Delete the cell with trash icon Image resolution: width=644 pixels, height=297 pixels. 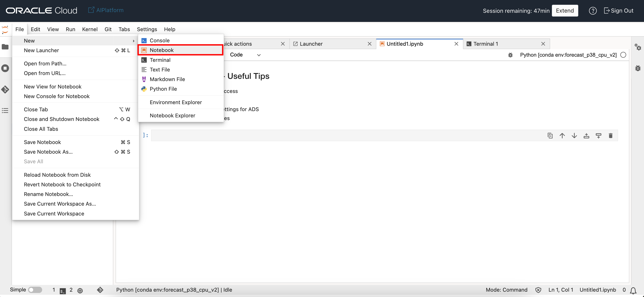coord(611,136)
